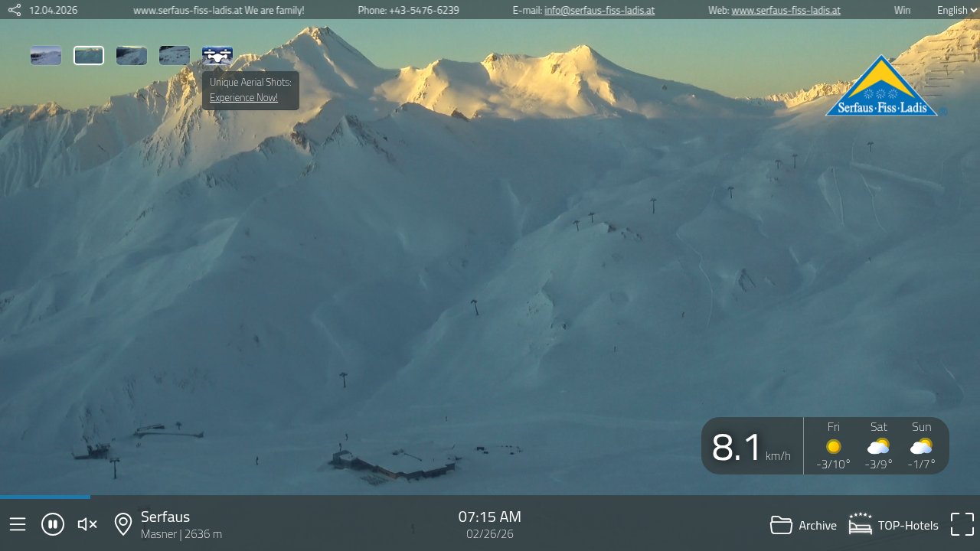The width and height of the screenshot is (980, 551).
Task: Click the info@serfaus-fiss-ladis.at email link
Action: coord(599,10)
